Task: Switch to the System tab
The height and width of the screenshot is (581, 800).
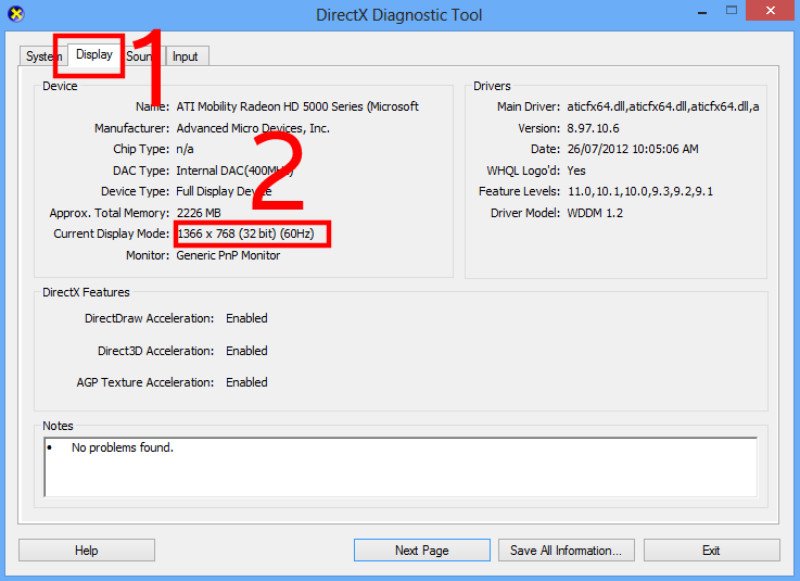Action: pos(43,56)
